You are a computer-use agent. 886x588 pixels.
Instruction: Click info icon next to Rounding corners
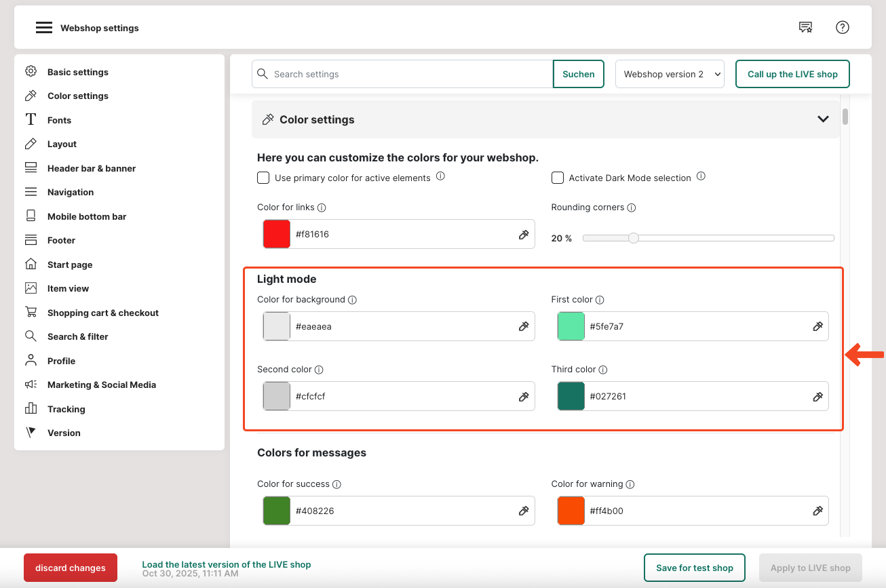coord(632,208)
